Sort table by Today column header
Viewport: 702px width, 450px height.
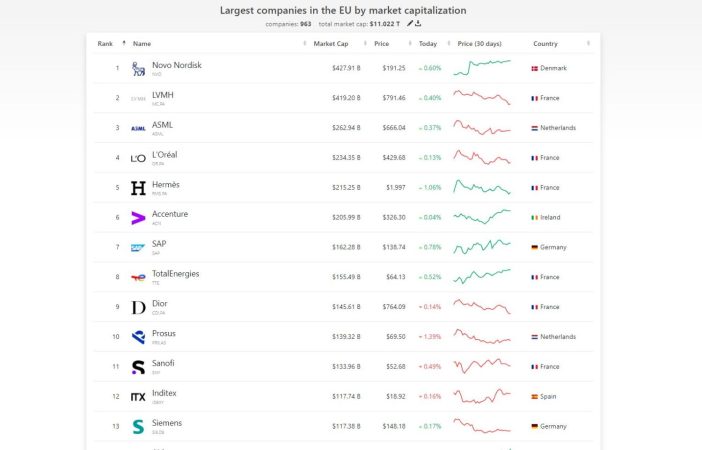[428, 44]
